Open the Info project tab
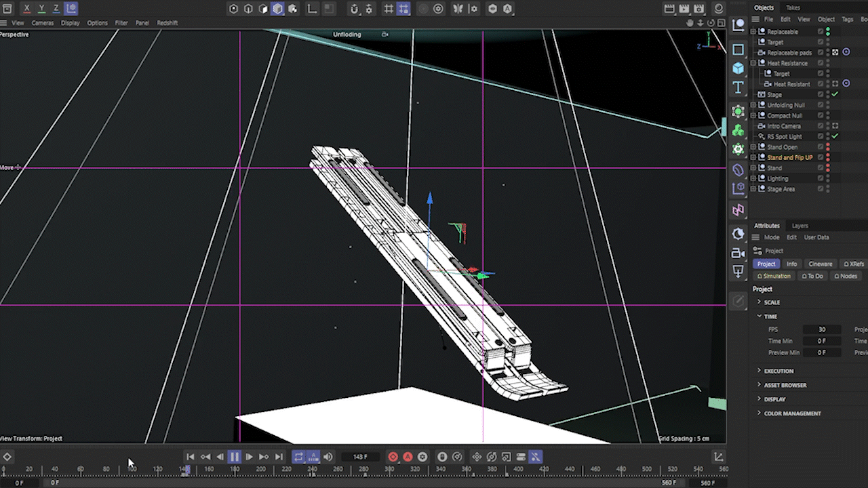 (791, 264)
